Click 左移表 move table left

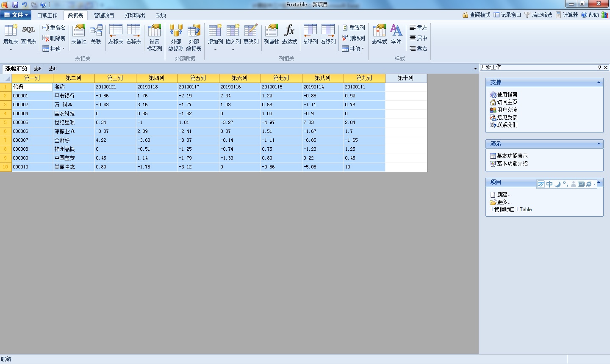pyautogui.click(x=116, y=35)
